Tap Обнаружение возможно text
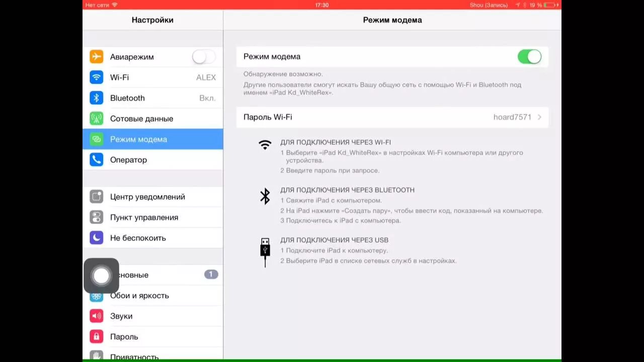Viewport: 644px width, 362px height. 283,74
